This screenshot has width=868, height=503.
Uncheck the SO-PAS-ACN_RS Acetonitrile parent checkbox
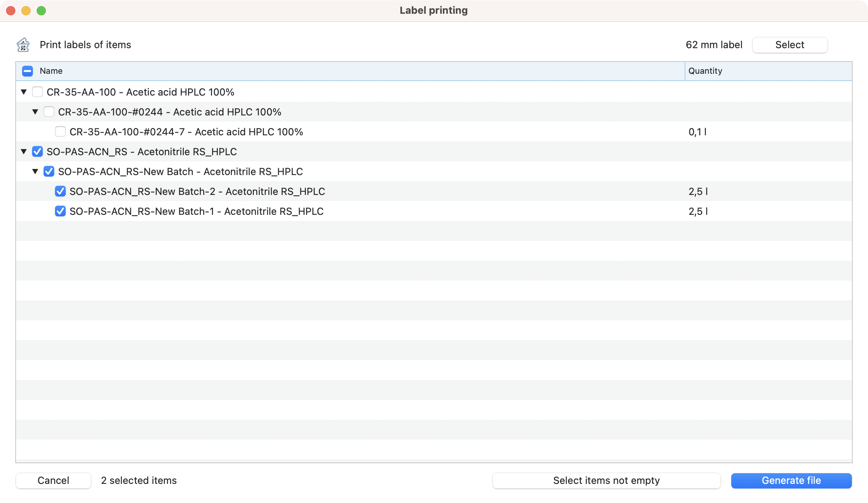(37, 152)
